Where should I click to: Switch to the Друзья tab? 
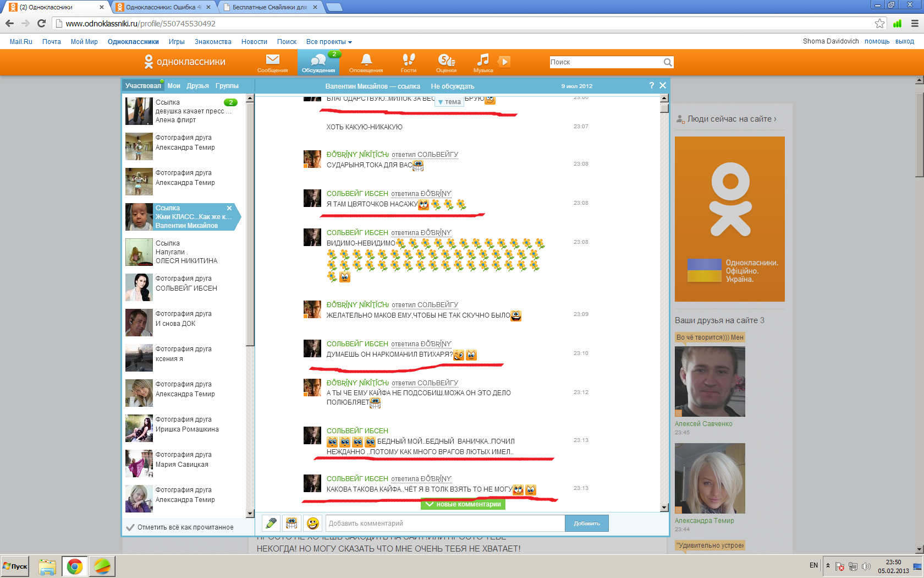(x=197, y=86)
